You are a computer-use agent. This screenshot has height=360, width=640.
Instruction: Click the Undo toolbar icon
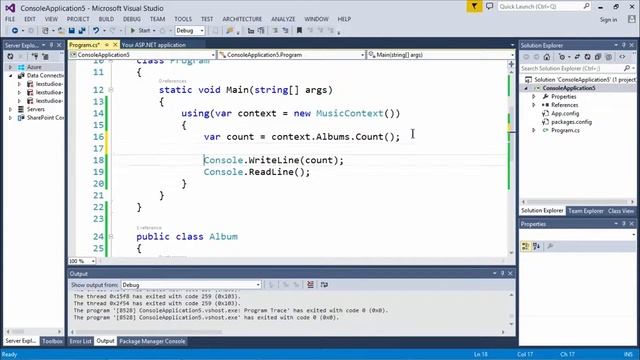(96, 31)
